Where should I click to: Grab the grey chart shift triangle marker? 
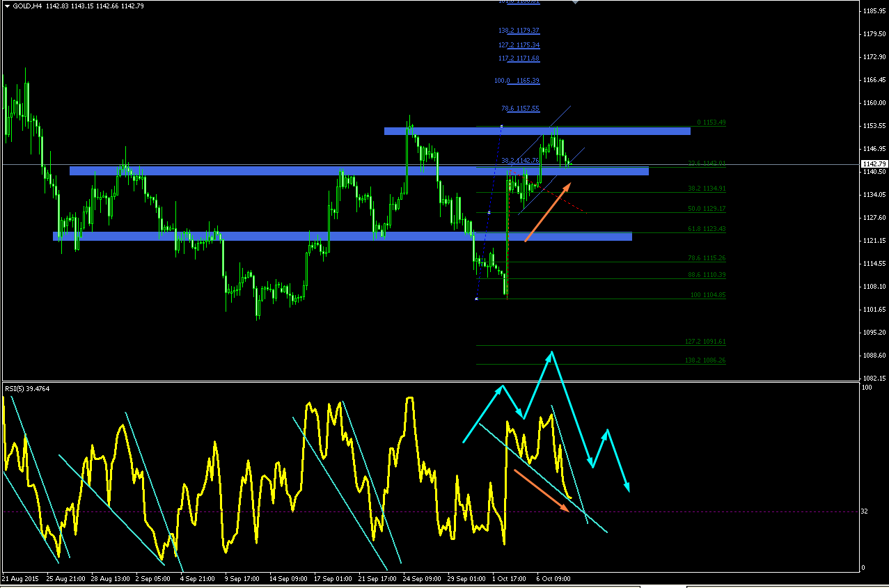(x=575, y=3)
